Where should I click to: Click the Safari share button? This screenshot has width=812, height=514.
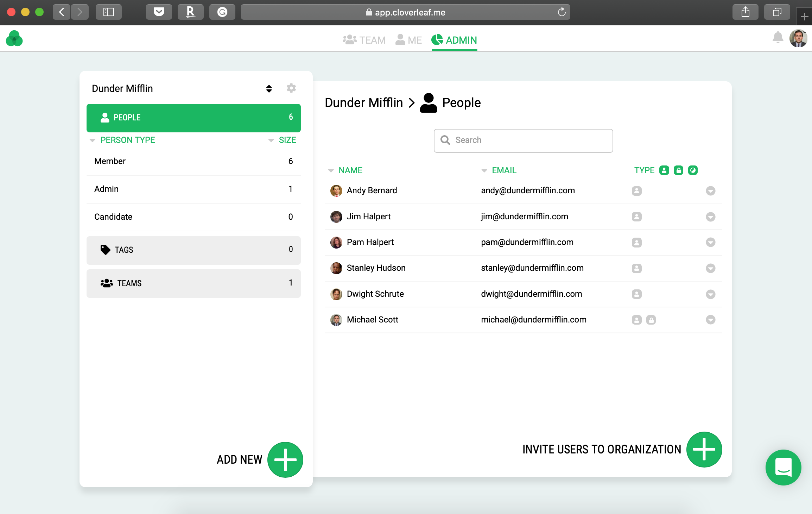pos(746,12)
